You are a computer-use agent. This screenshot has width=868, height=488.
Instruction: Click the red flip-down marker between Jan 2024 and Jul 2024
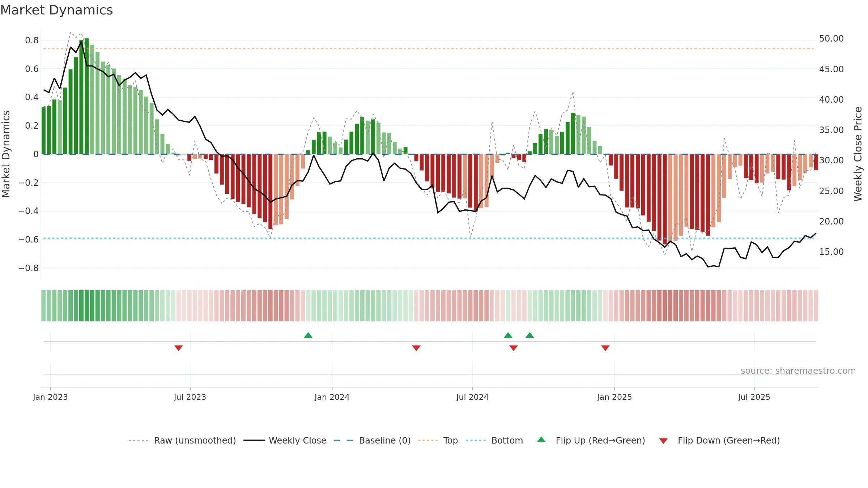tap(416, 348)
